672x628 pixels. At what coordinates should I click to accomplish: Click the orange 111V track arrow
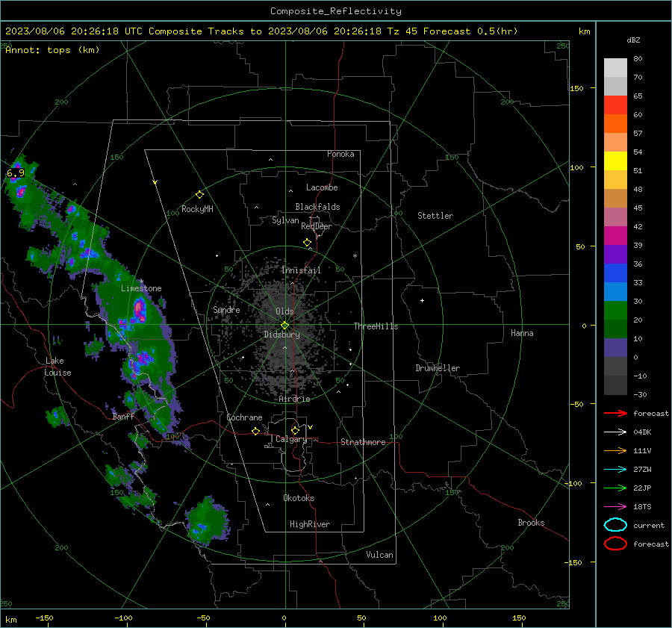(615, 450)
